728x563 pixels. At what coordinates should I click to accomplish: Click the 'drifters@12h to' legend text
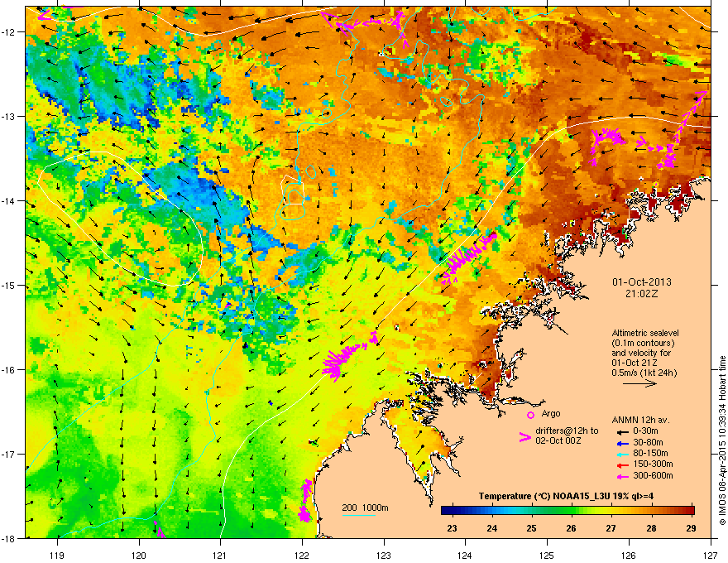[567, 431]
